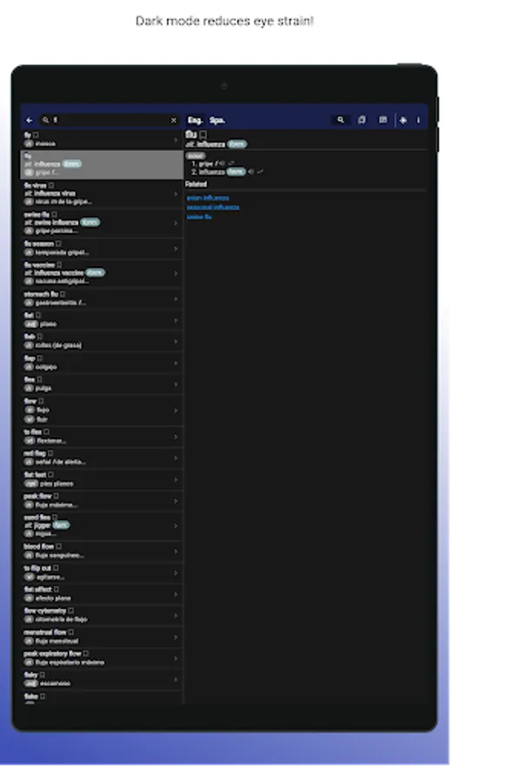Select the 'to flip out' result entry

coord(102,572)
